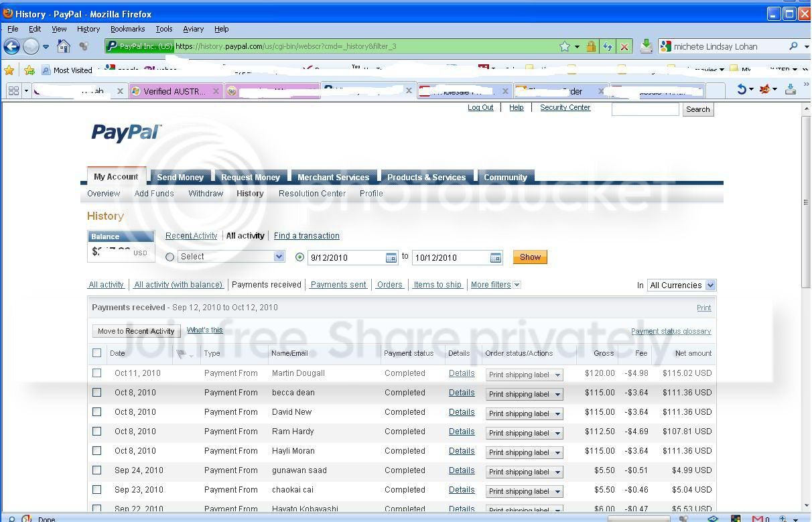Click the browser Forward arrow button
This screenshot has height=522, width=812.
point(31,46)
